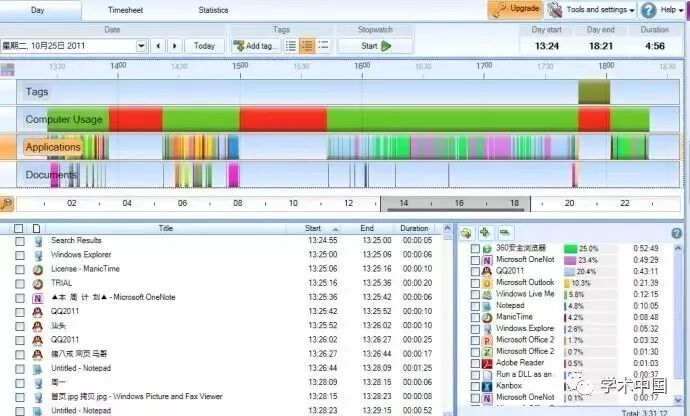This screenshot has height=416, width=690.
Task: Open Tools and settings menu
Action: pyautogui.click(x=592, y=10)
